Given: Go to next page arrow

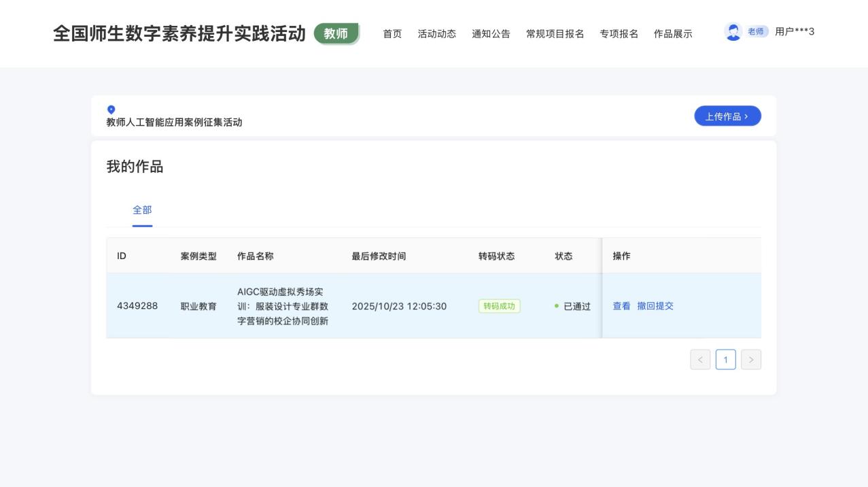Looking at the screenshot, I should (751, 360).
